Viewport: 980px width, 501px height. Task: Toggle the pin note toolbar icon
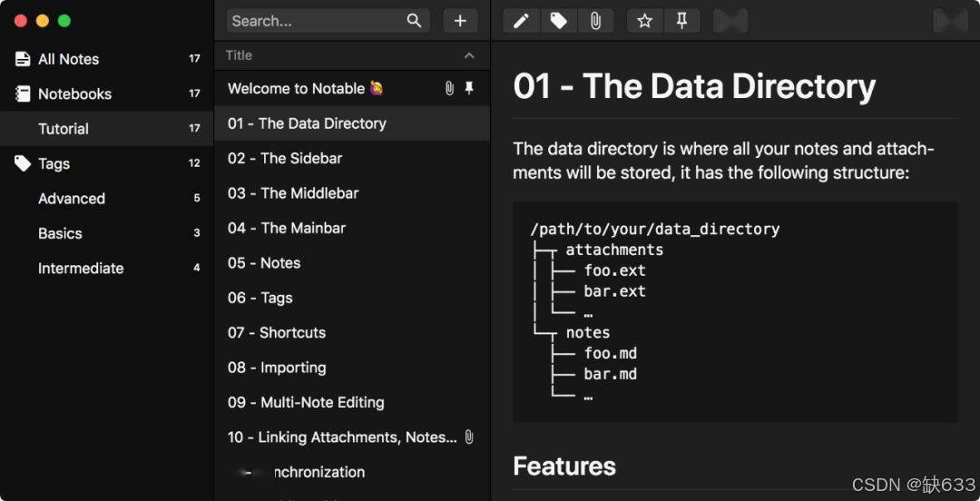681,21
